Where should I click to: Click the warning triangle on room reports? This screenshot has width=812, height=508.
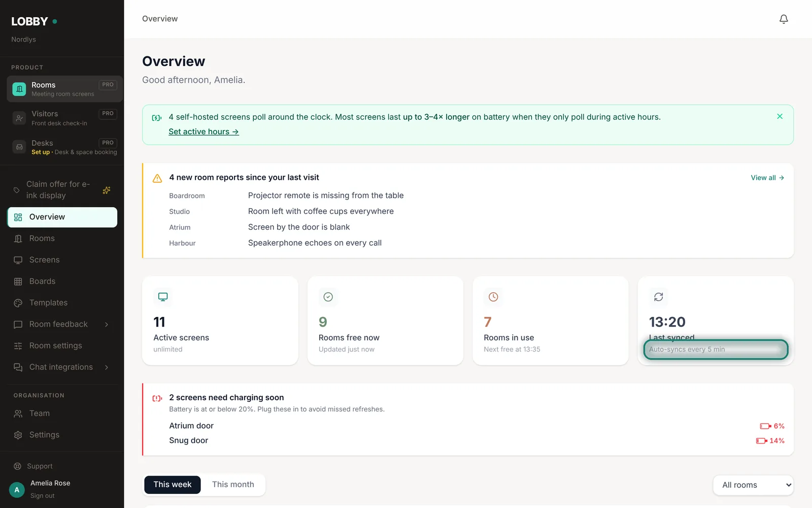(157, 178)
